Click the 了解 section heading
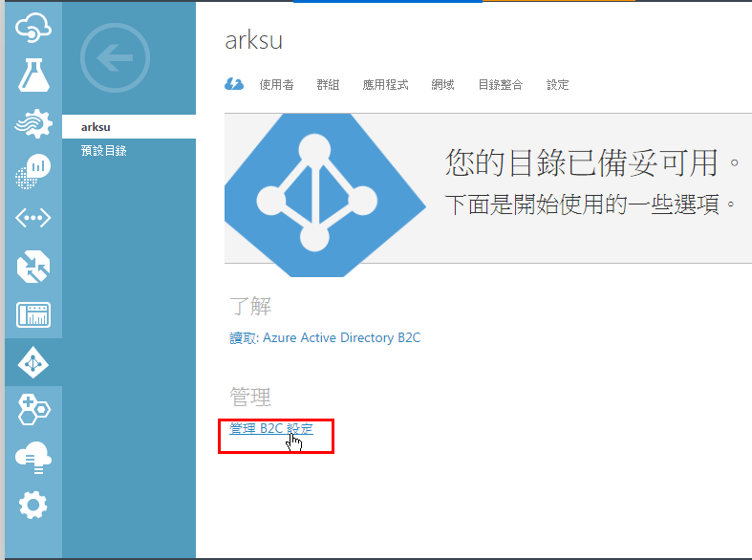Screen dimensions: 752x560 tap(250, 306)
